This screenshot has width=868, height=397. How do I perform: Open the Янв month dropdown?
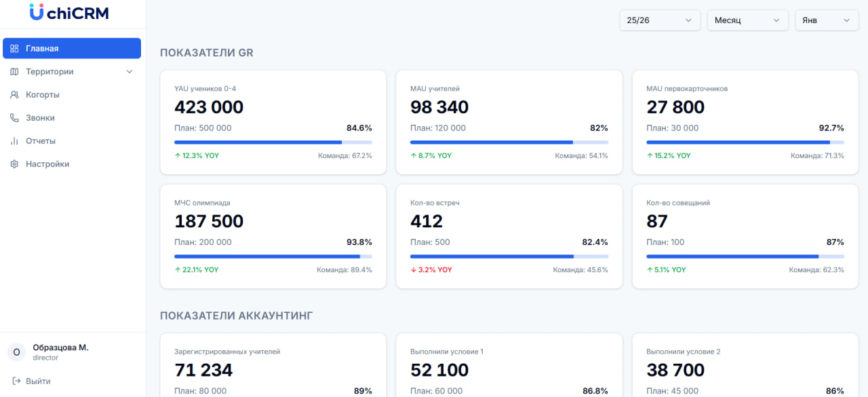[x=827, y=20]
